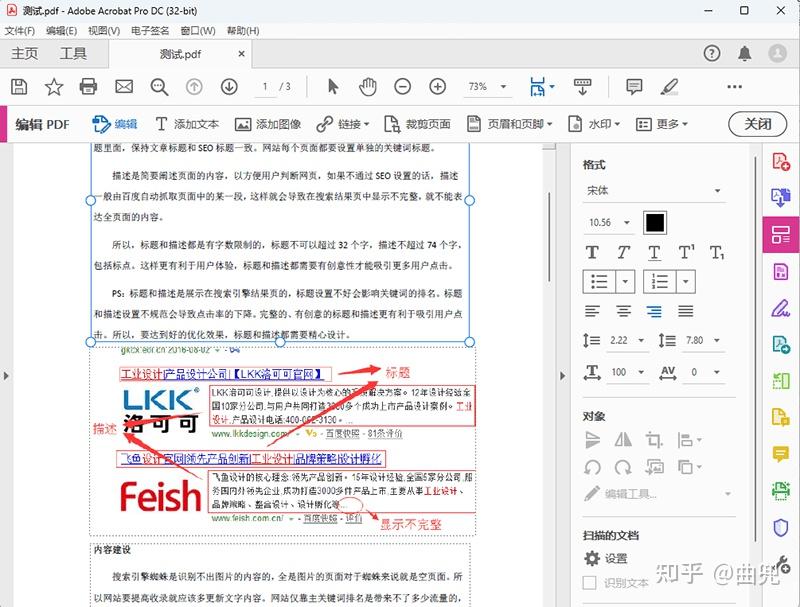Open the search icon in the toolbar
The width and height of the screenshot is (800, 607).
(x=159, y=87)
